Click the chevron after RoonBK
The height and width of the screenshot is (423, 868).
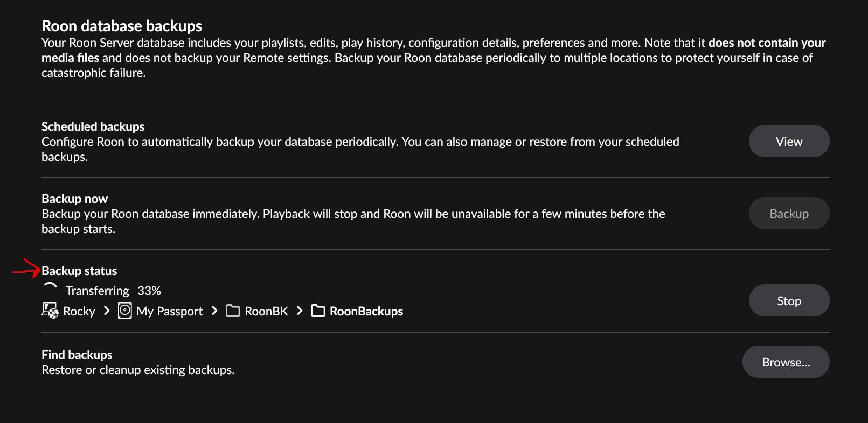[x=300, y=311]
